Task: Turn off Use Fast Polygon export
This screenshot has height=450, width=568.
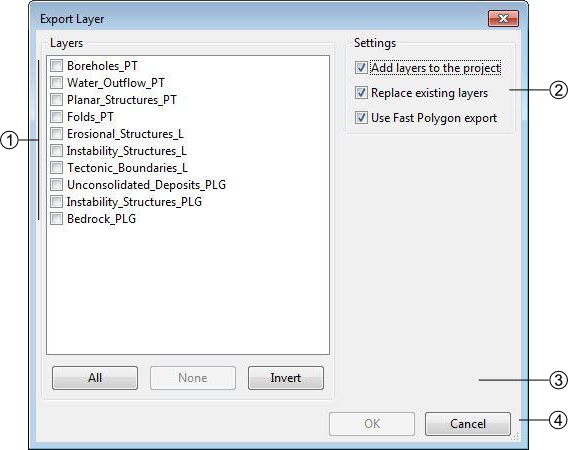Action: (x=361, y=118)
